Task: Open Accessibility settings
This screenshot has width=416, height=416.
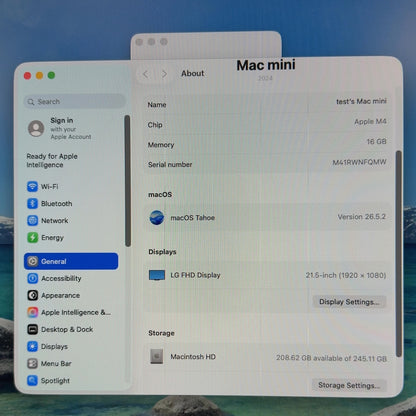Action: [54, 278]
